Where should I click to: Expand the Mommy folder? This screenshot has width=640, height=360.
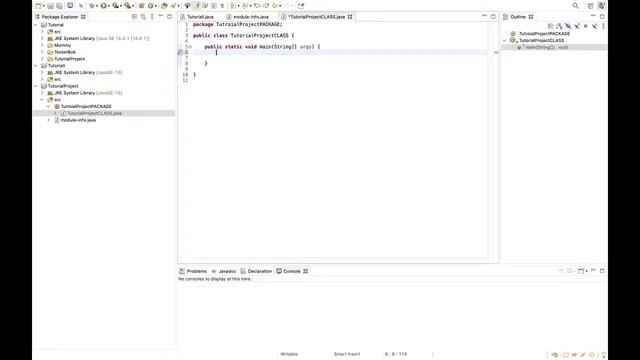42,45
